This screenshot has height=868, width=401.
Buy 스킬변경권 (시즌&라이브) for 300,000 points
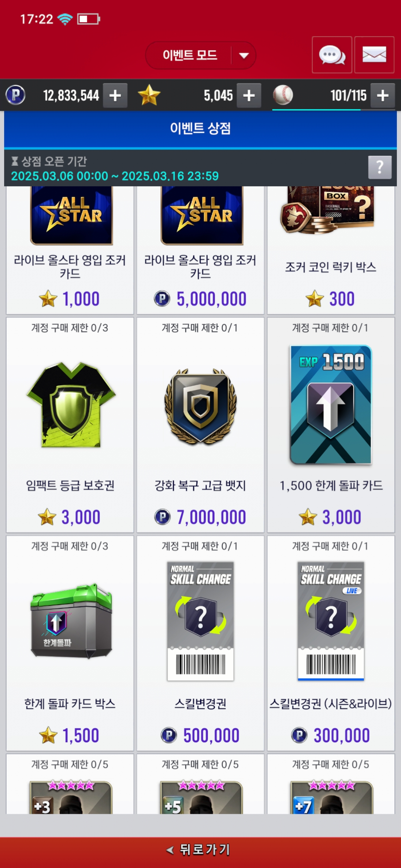[x=331, y=643]
